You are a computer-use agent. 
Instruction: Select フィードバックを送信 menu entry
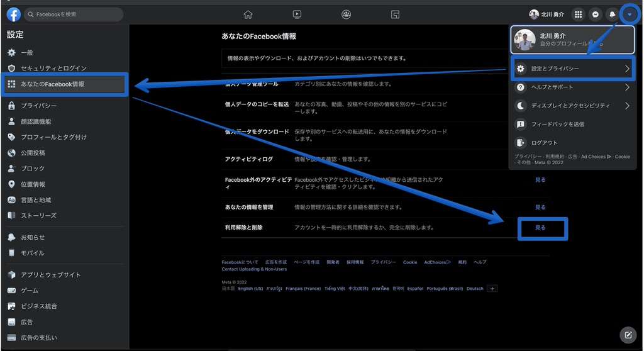click(572, 124)
